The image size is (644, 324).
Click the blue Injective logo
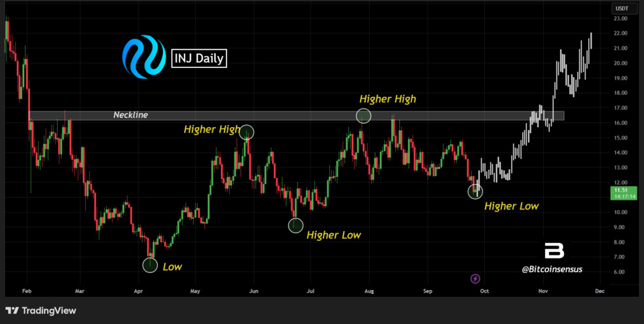[x=143, y=58]
